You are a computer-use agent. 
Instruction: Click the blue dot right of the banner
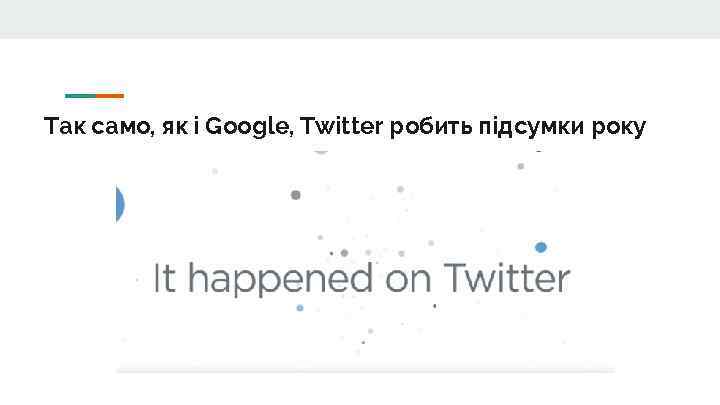[541, 246]
